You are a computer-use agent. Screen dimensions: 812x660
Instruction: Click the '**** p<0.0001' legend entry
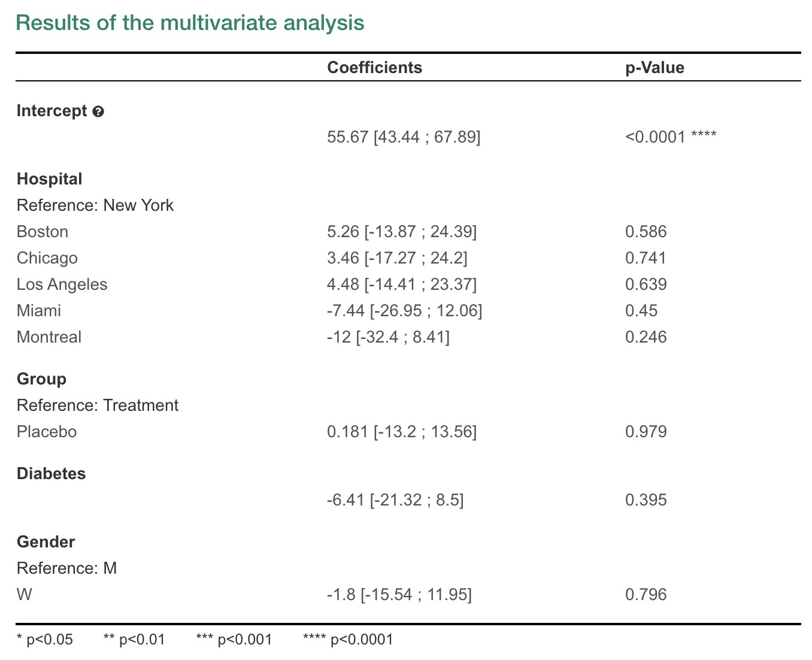348,640
